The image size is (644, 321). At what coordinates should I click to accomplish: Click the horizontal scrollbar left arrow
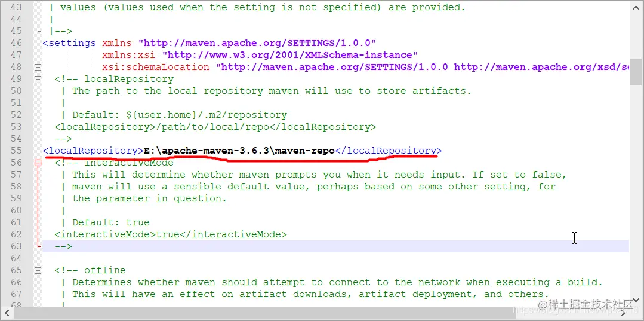(x=6, y=313)
